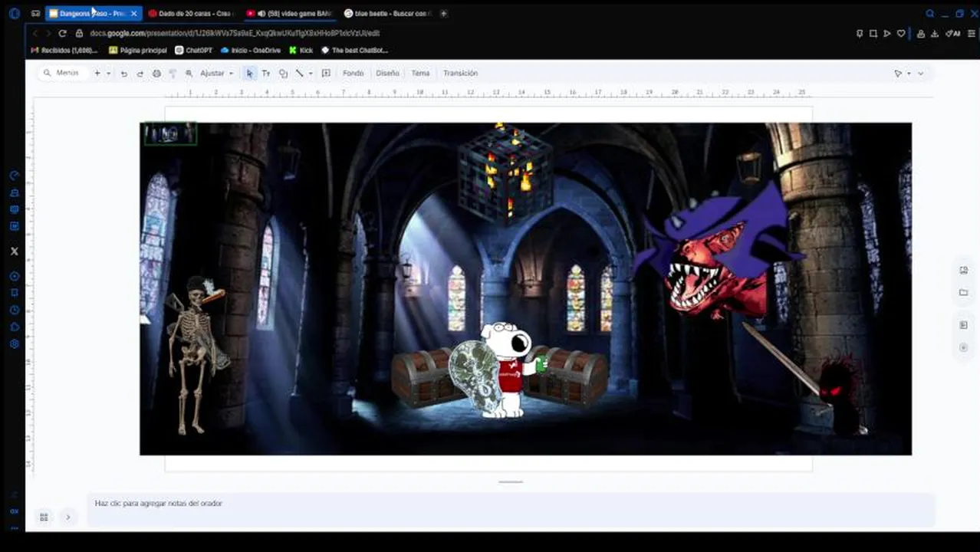Screen dimensions: 980x552
Task: Expand the filmstrip panel arrow
Action: coord(67,517)
